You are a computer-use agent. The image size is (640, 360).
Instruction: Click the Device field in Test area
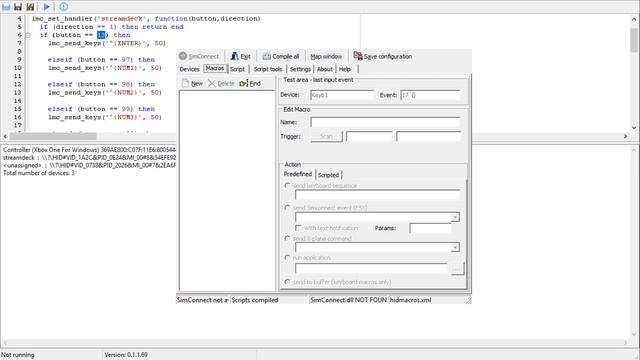[x=342, y=95]
